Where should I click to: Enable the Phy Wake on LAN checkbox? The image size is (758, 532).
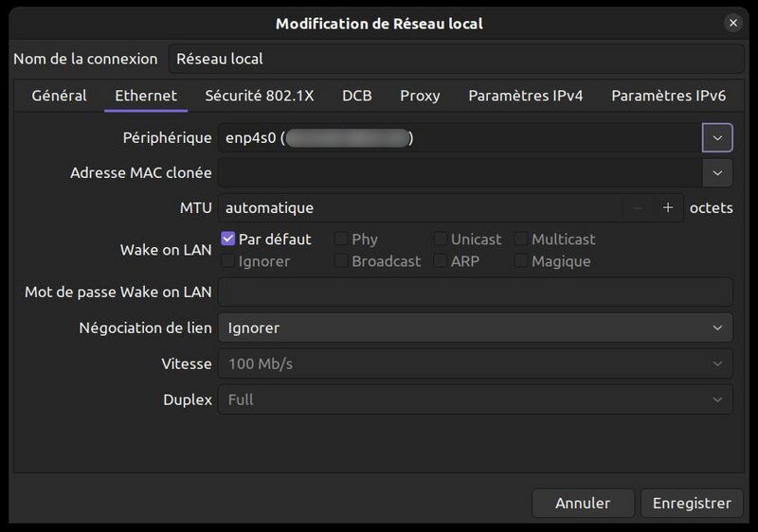tap(341, 239)
